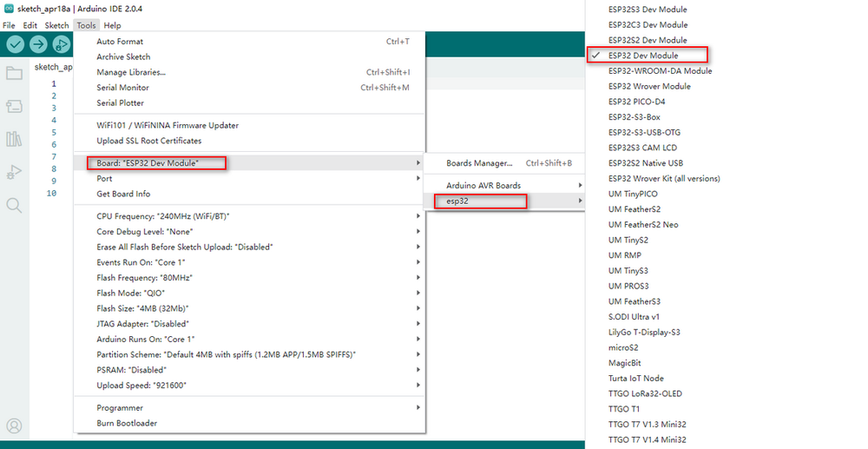
Task: Select LilyGo T-Display-S3 board
Action: (x=644, y=332)
